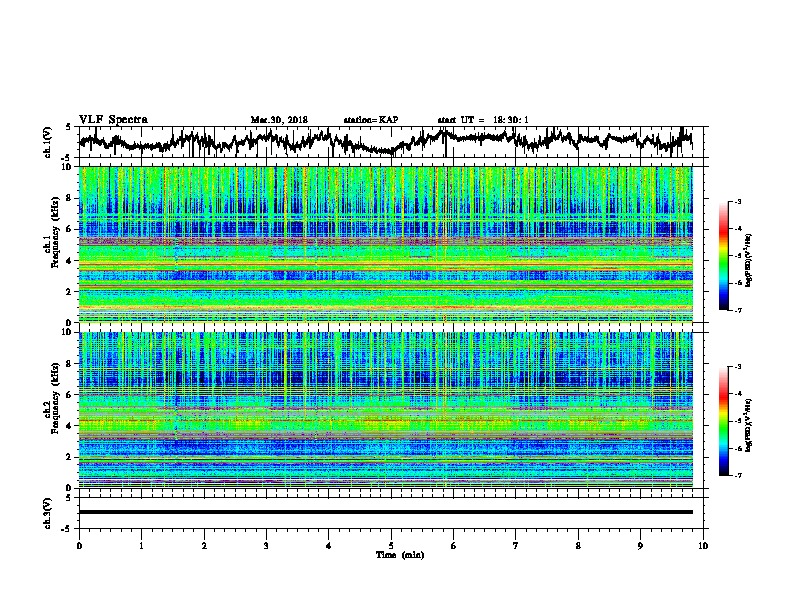Click the 'ch.1(V)' waveform axis label
The image size is (792, 612).
(48, 142)
